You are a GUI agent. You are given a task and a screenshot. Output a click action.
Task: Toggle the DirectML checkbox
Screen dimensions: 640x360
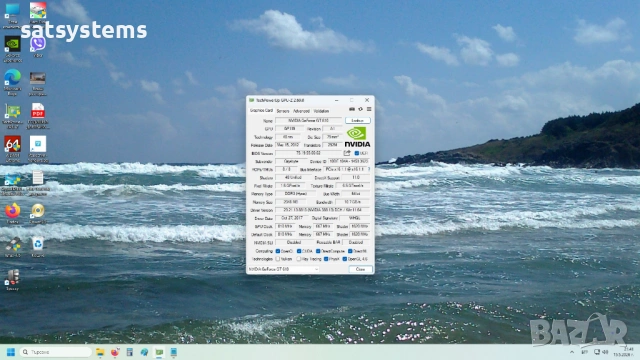coord(350,251)
